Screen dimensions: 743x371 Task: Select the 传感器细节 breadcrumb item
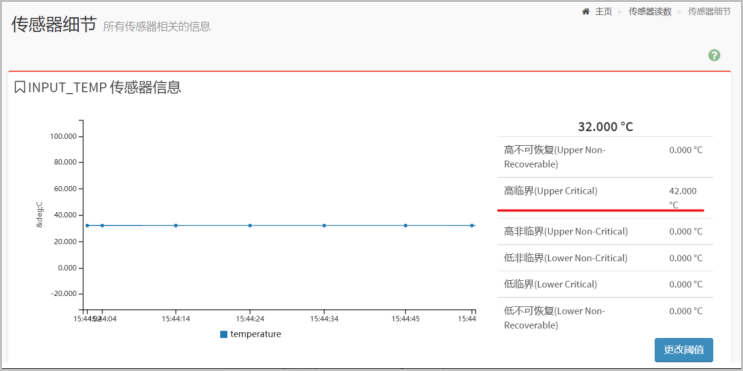709,12
